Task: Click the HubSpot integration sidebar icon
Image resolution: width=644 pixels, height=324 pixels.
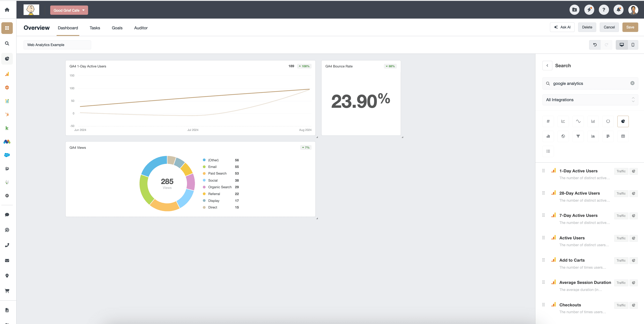Action: [x=7, y=115]
